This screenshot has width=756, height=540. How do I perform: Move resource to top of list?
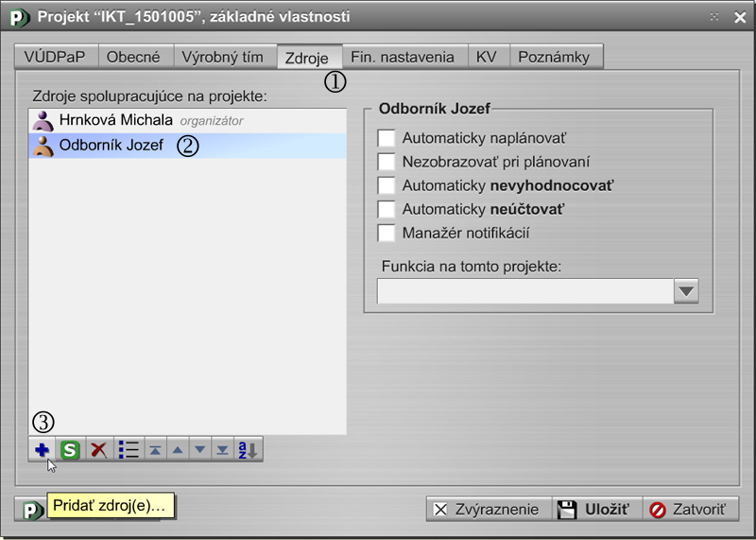156,450
